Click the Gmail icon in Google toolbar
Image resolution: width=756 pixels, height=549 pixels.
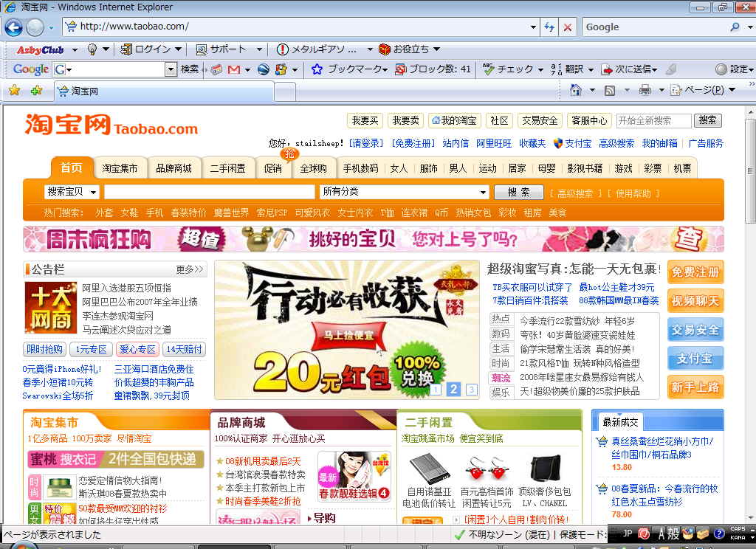(234, 69)
